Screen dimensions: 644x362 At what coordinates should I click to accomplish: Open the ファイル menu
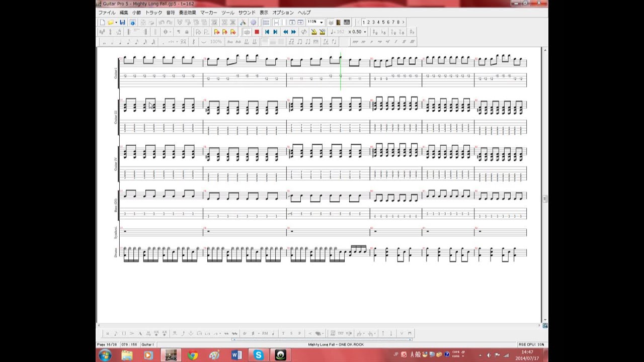pos(107,13)
